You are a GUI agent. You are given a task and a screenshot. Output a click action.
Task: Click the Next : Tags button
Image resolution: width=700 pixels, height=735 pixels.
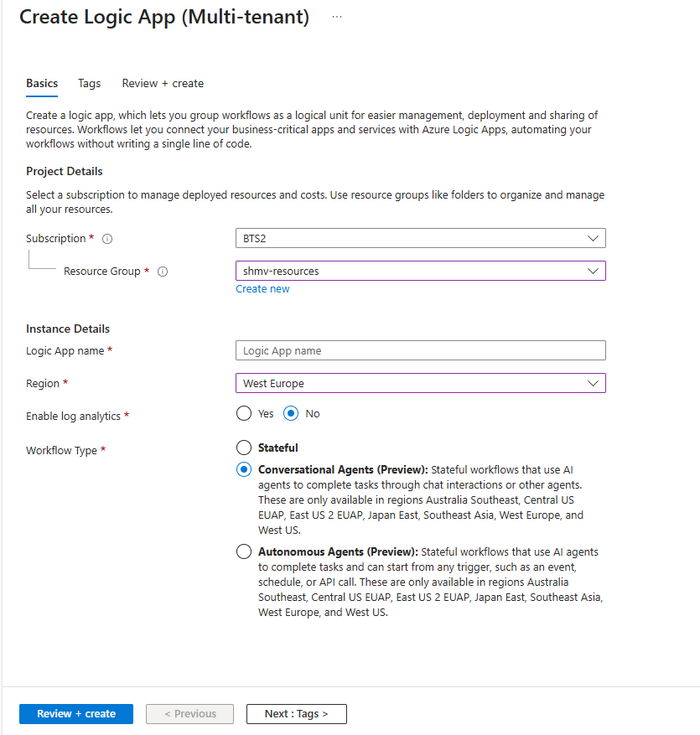point(296,713)
